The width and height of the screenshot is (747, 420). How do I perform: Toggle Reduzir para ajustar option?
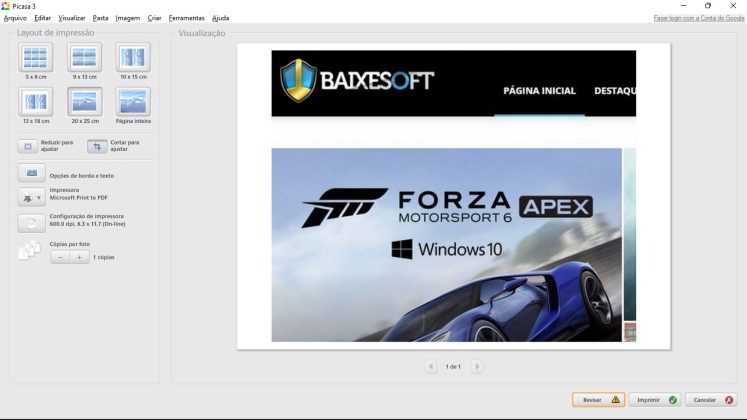coord(28,146)
